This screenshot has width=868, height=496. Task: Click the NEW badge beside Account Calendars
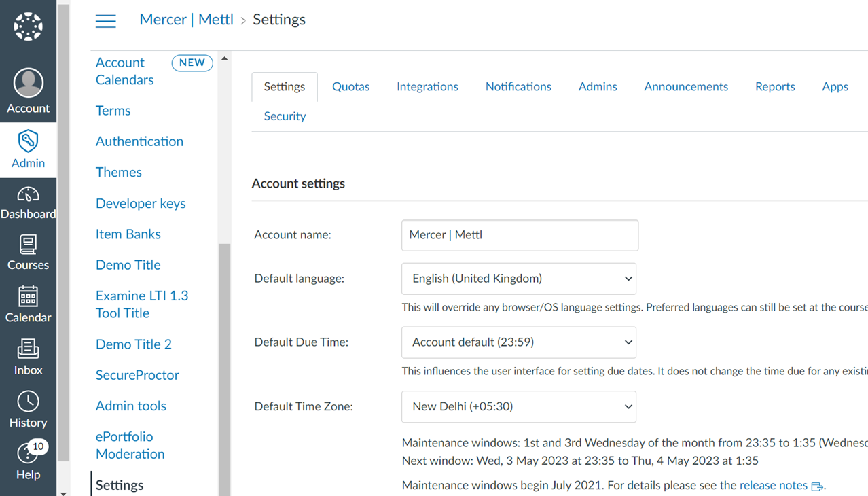192,63
